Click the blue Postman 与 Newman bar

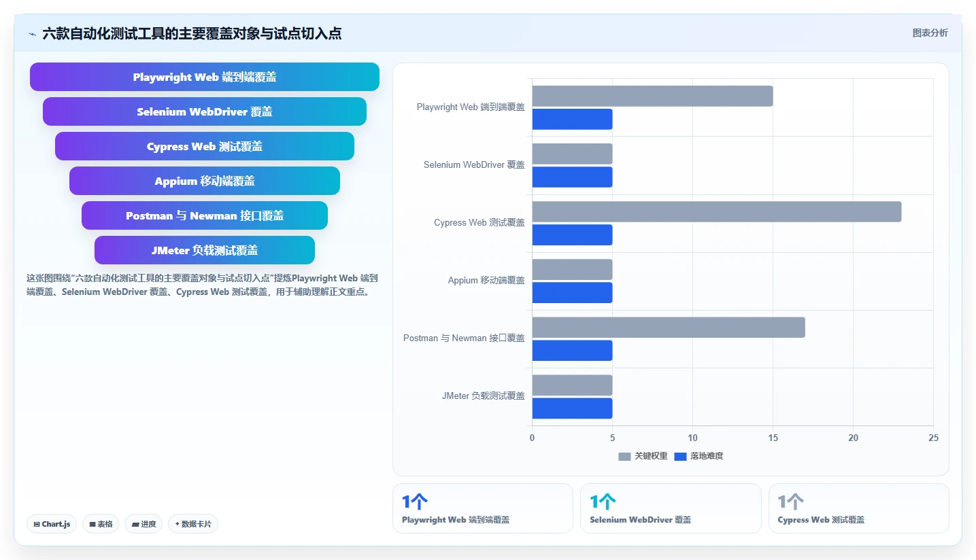pyautogui.click(x=572, y=351)
